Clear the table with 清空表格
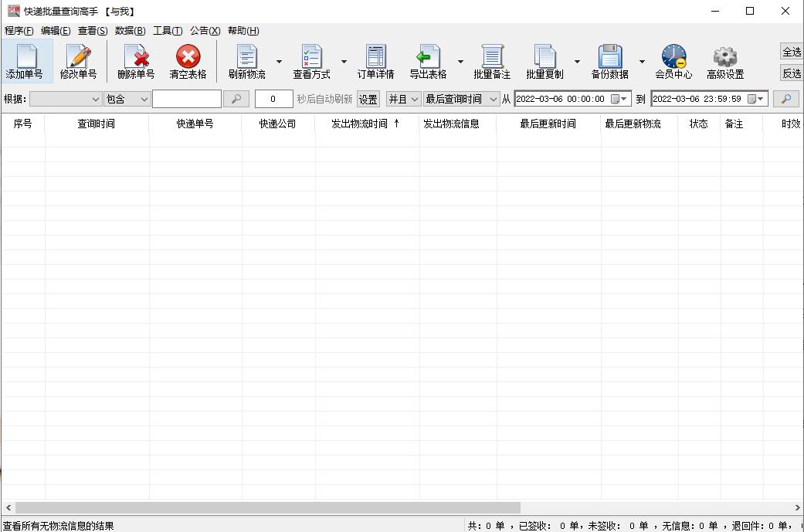Screen dimensions: 804x532 188,61
